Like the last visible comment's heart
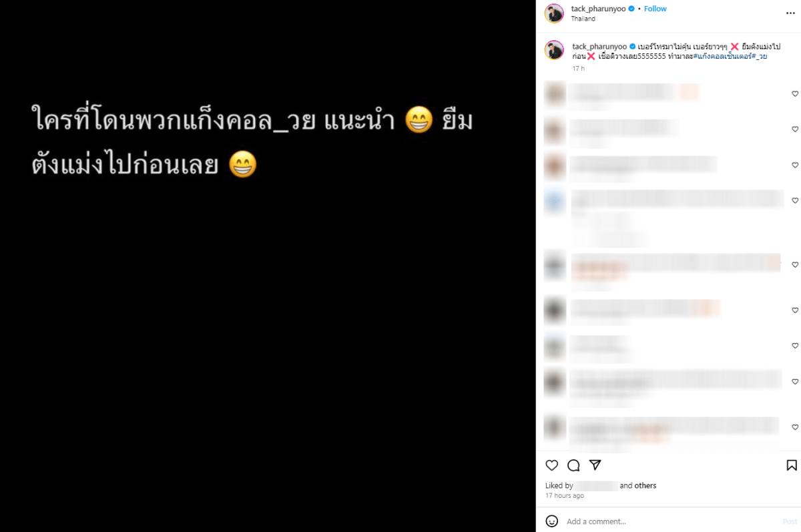This screenshot has width=801, height=532. (x=795, y=427)
